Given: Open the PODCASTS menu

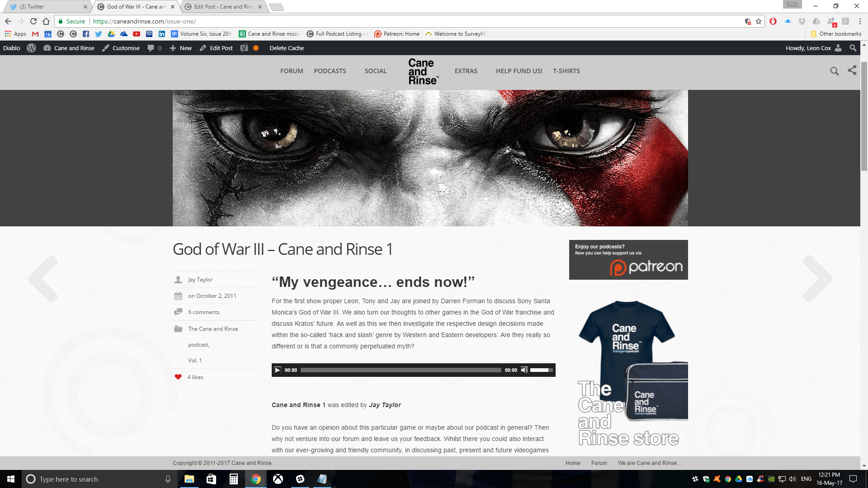Looking at the screenshot, I should [x=330, y=71].
